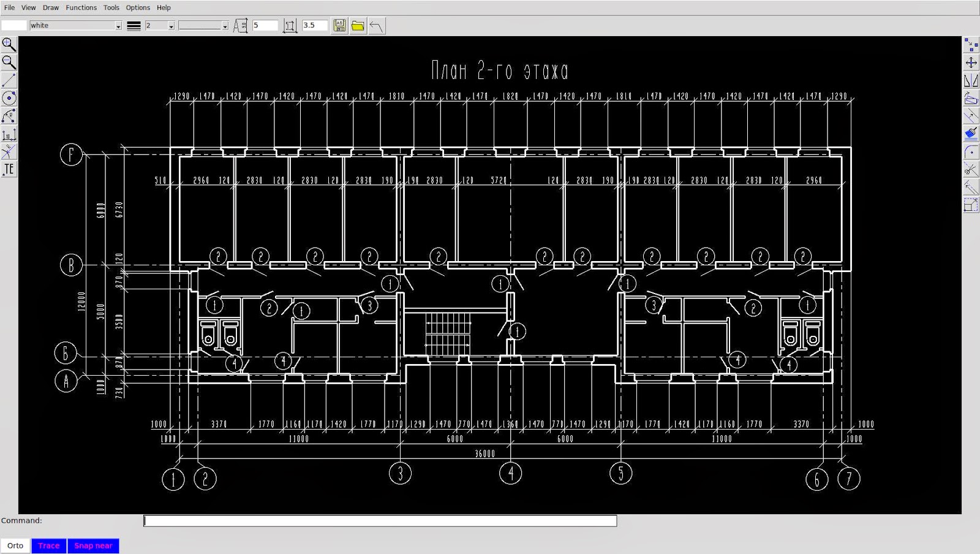The image size is (980, 554).
Task: Select the Zoom Out magnifier tool
Action: point(9,63)
